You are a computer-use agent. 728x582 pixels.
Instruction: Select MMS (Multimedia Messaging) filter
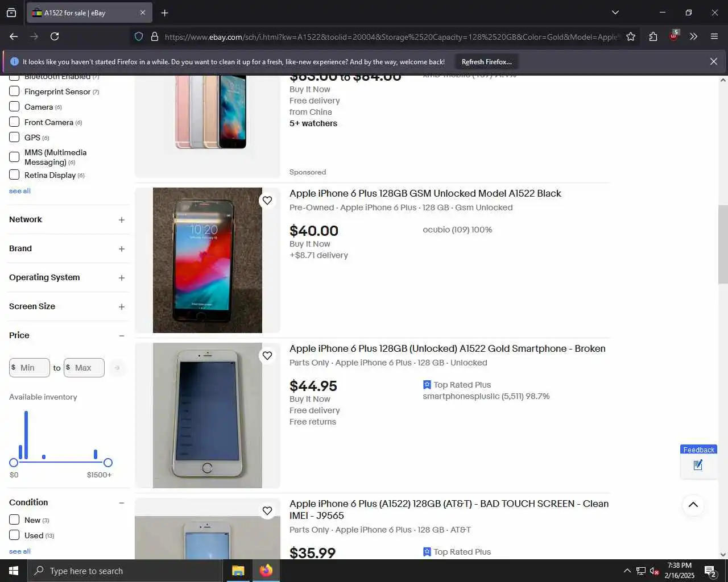(14, 157)
